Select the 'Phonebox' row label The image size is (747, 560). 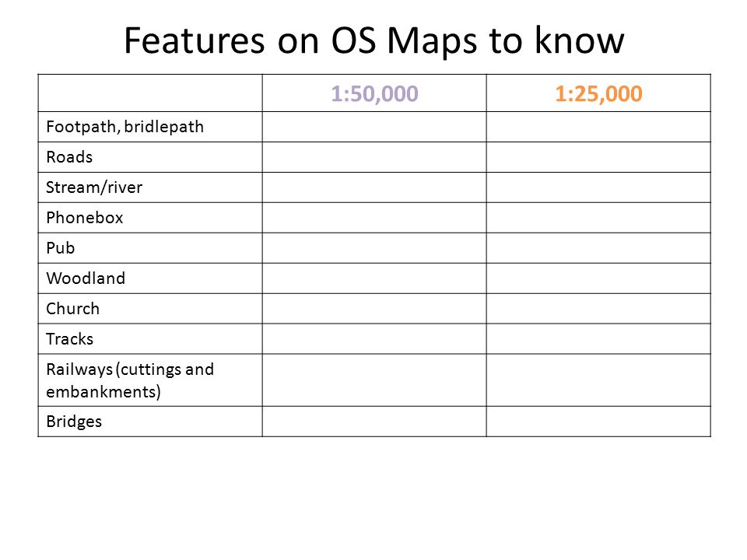click(x=84, y=218)
